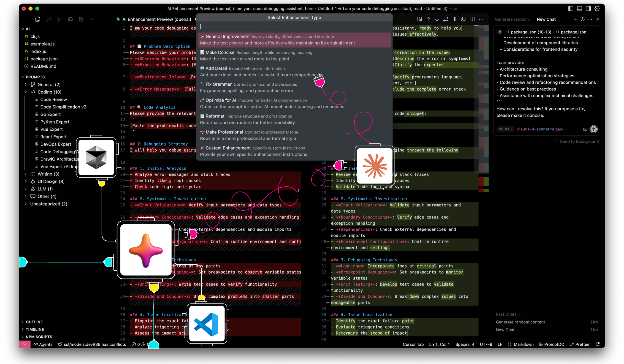The image size is (624, 364).
Task: Choose Optimize for AI enhancement
Action: [x=294, y=103]
